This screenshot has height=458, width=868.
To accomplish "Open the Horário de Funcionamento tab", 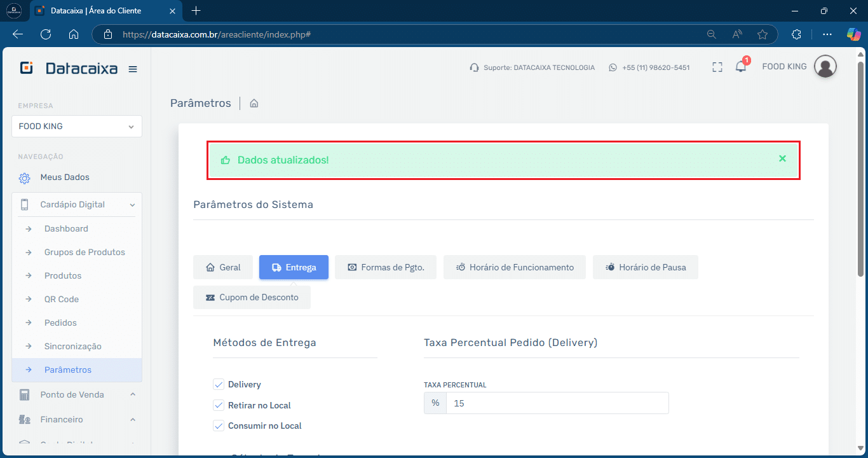I will point(514,267).
